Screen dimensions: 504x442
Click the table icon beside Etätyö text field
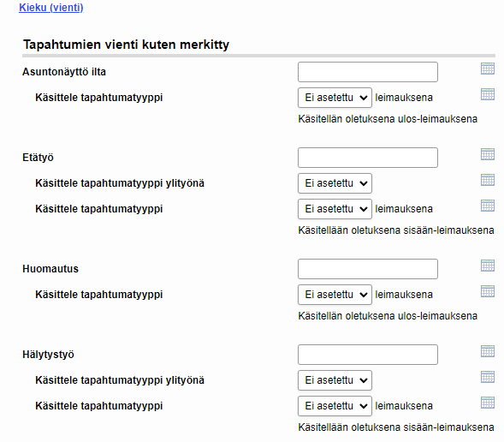coord(487,154)
